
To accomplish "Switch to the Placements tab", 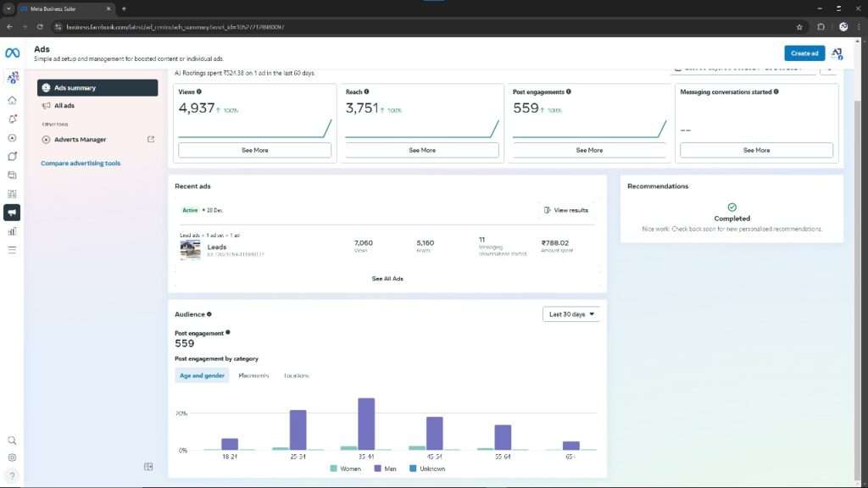I will pyautogui.click(x=253, y=375).
